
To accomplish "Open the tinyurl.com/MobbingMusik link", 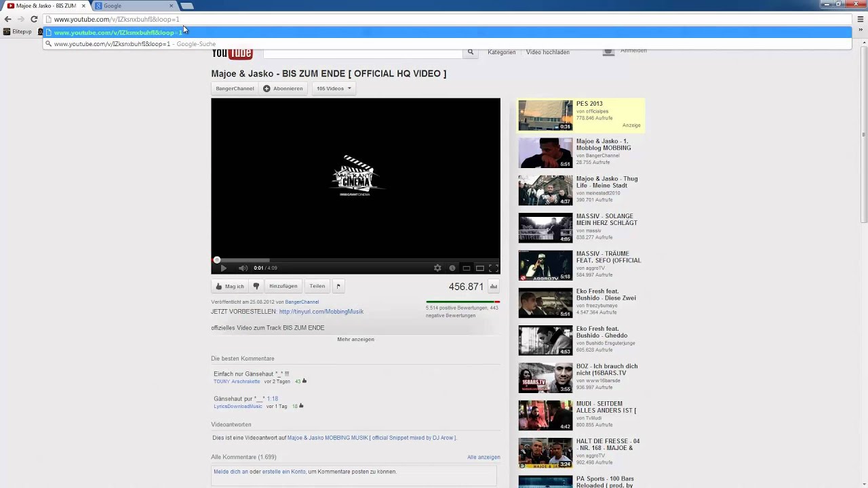I will [x=321, y=312].
